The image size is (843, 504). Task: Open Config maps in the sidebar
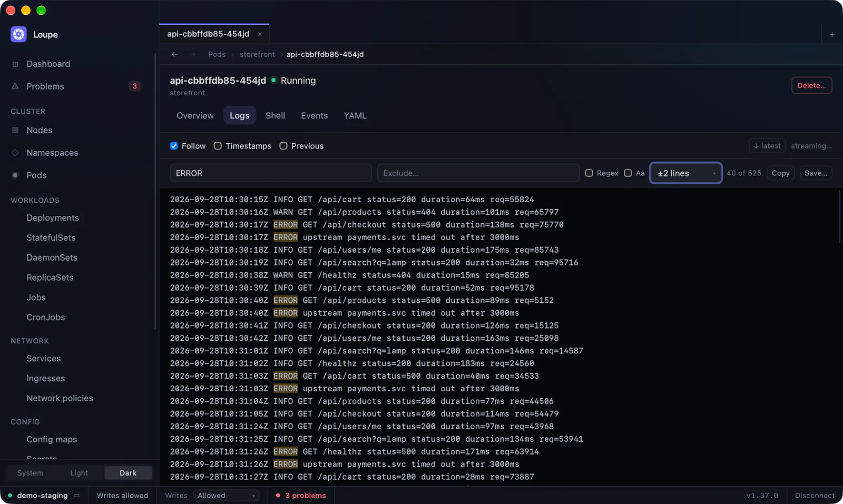(x=52, y=439)
